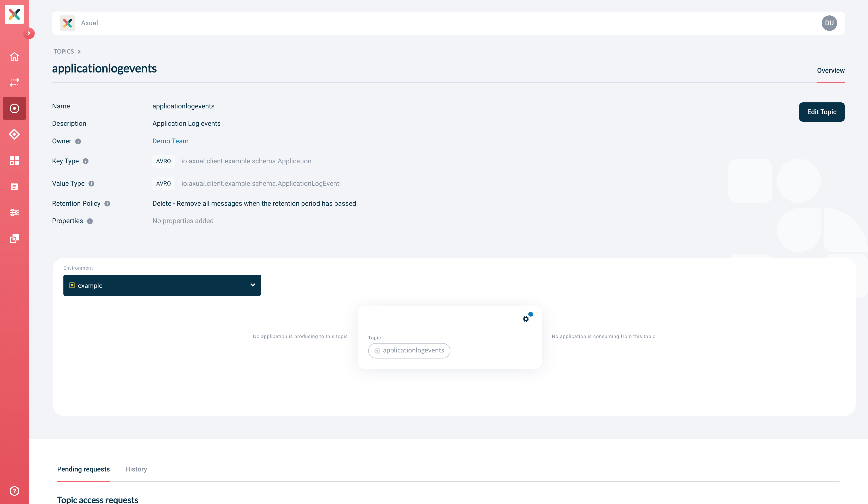
Task: Open the stream browse arrows icon
Action: (x=14, y=82)
